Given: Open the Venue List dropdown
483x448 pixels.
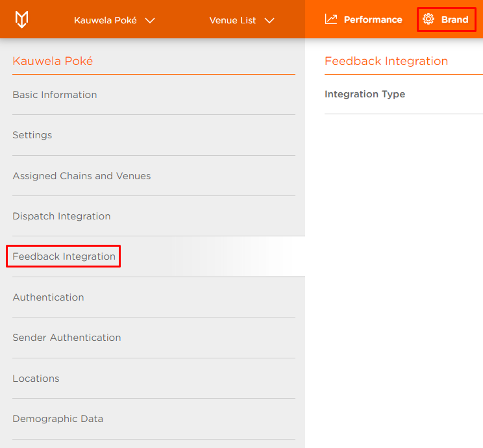Looking at the screenshot, I should (x=241, y=20).
